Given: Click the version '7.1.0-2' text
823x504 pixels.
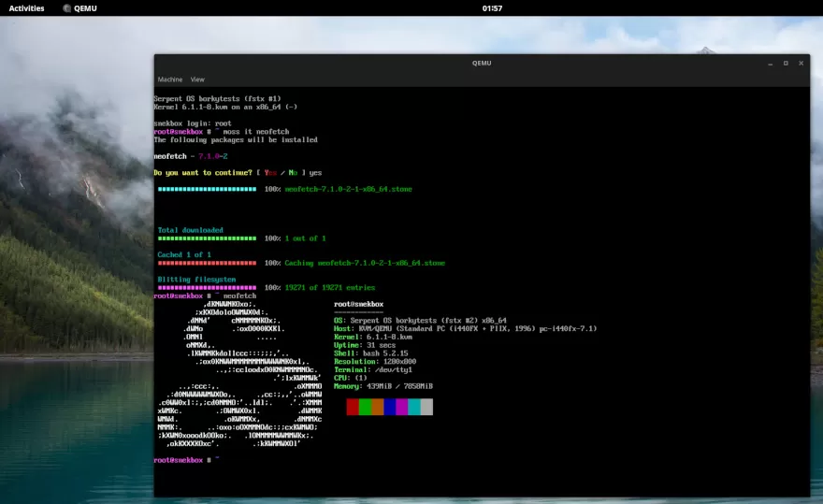Looking at the screenshot, I should [x=213, y=156].
